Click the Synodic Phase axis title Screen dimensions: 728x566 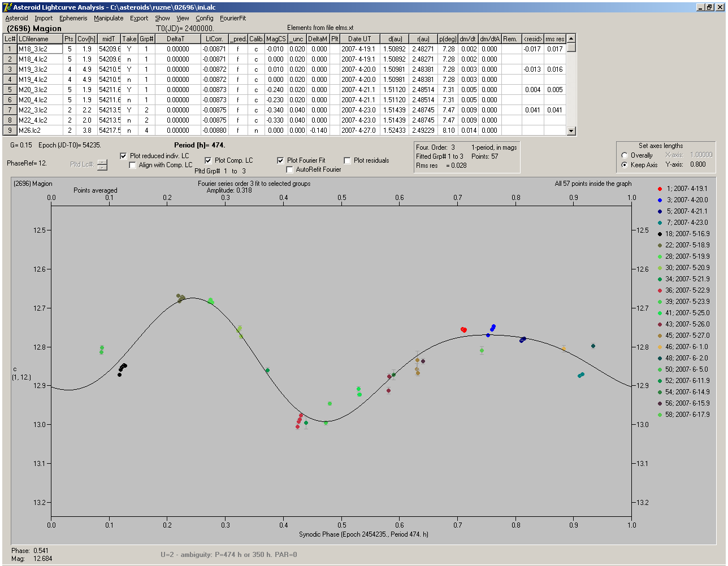point(364,534)
